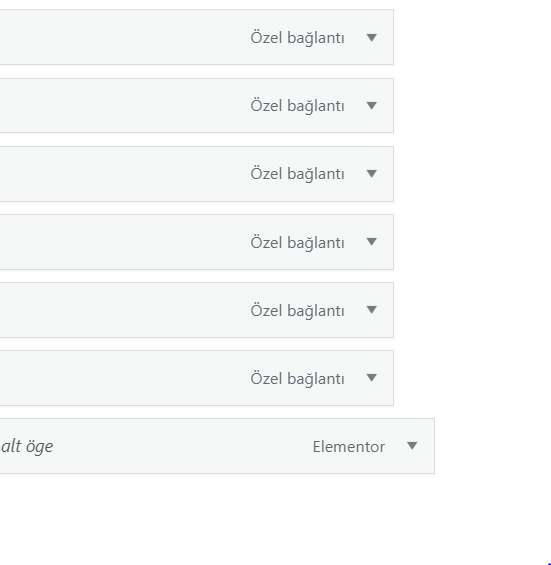Screen dimensions: 551x565
Task: Toggle the fourth Özel bağlantı item's arrow
Action: 372,242
